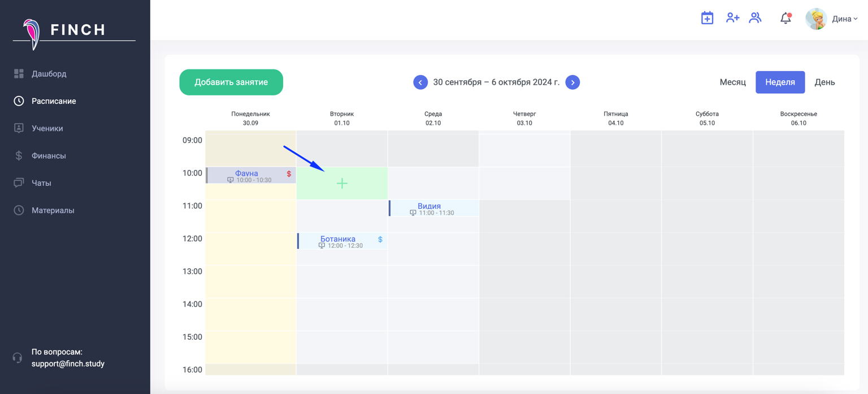This screenshot has height=394, width=868.
Task: Switch to День view
Action: point(824,82)
